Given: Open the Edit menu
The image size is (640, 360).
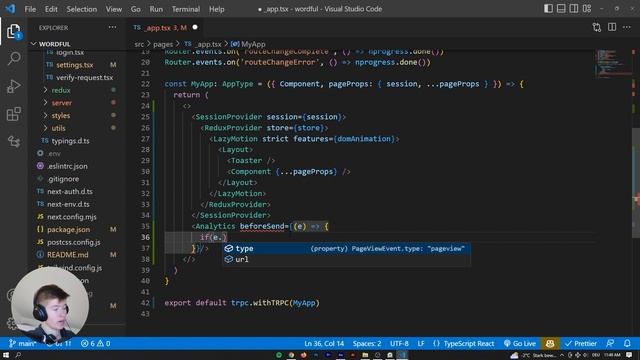Looking at the screenshot, I should (51, 9).
